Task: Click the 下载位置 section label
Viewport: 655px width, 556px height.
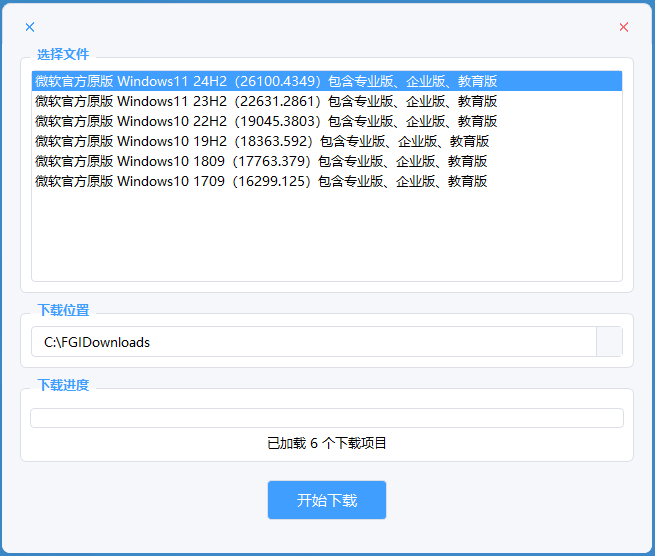Action: (63, 310)
